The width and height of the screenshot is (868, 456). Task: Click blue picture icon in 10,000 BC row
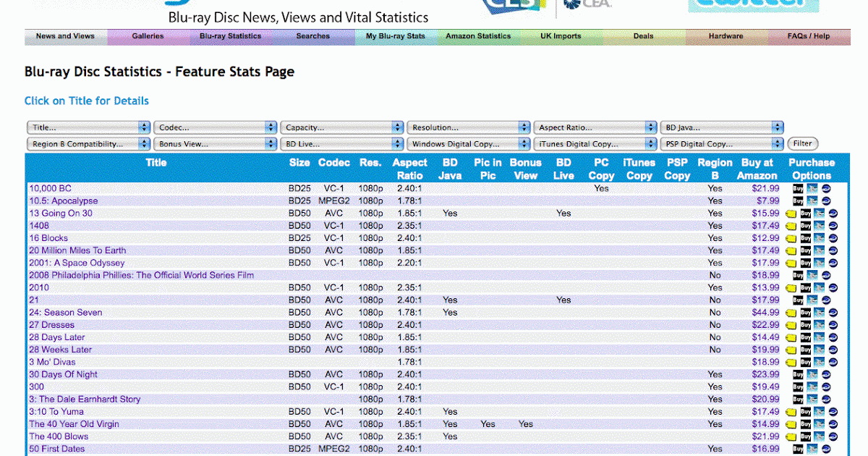(812, 189)
